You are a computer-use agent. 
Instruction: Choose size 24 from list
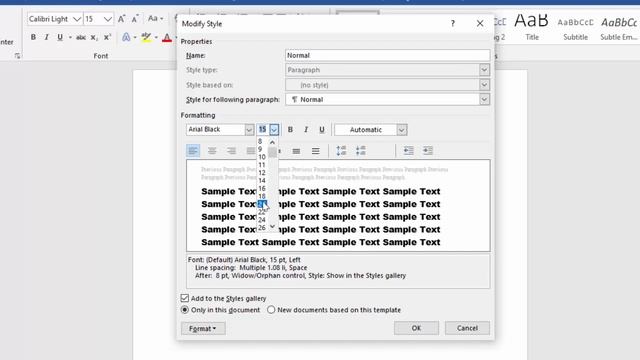pyautogui.click(x=262, y=220)
